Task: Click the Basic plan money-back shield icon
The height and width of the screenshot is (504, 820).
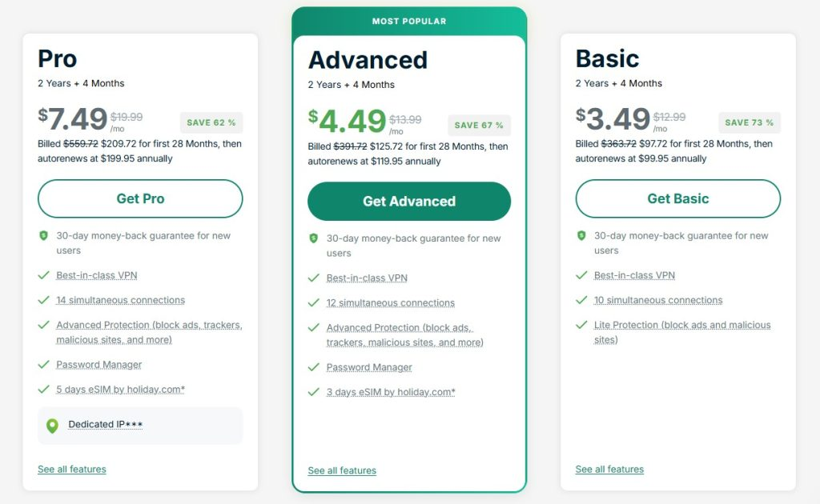Action: point(581,236)
